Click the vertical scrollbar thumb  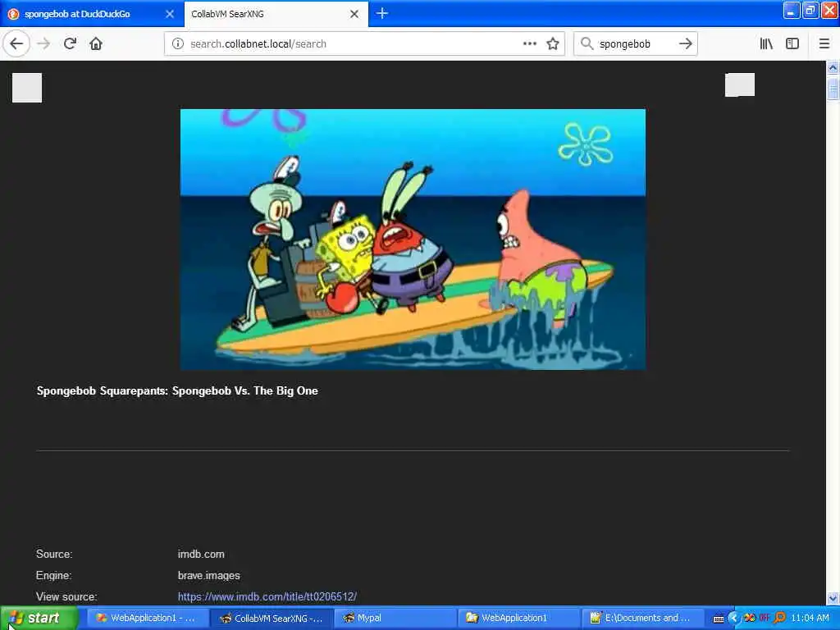[x=833, y=87]
